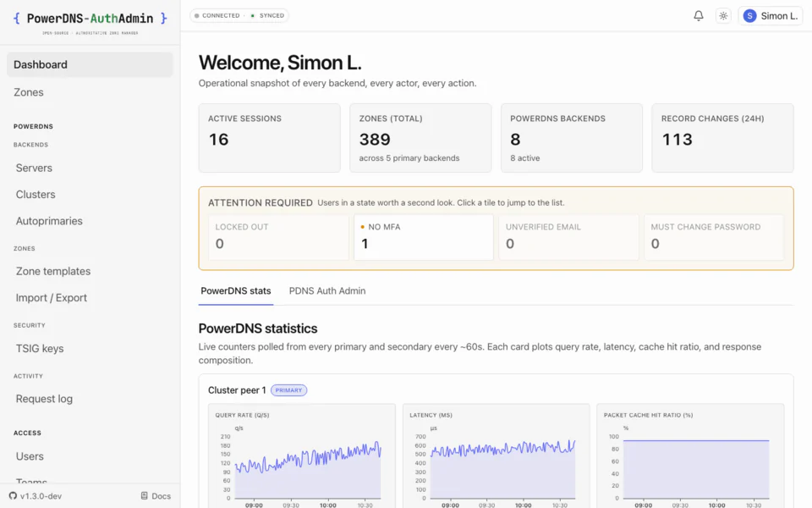This screenshot has width=812, height=508.
Task: Click the Packet Cache Hit Ratio chart
Action: click(690, 457)
